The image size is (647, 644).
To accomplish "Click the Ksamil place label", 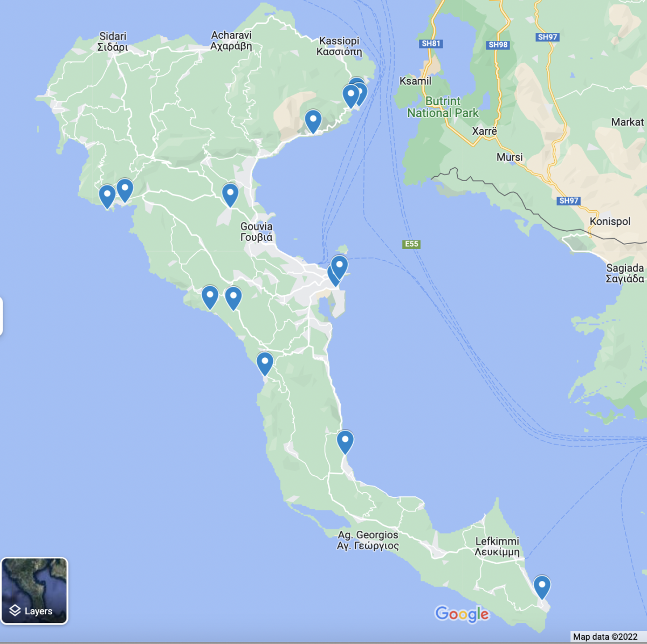I will tap(415, 81).
